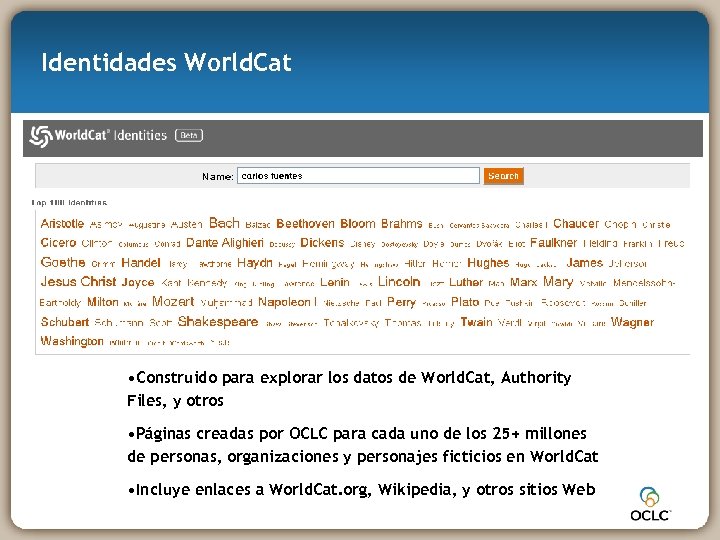
Task: Open the Bloom identity link
Action: pyautogui.click(x=358, y=224)
